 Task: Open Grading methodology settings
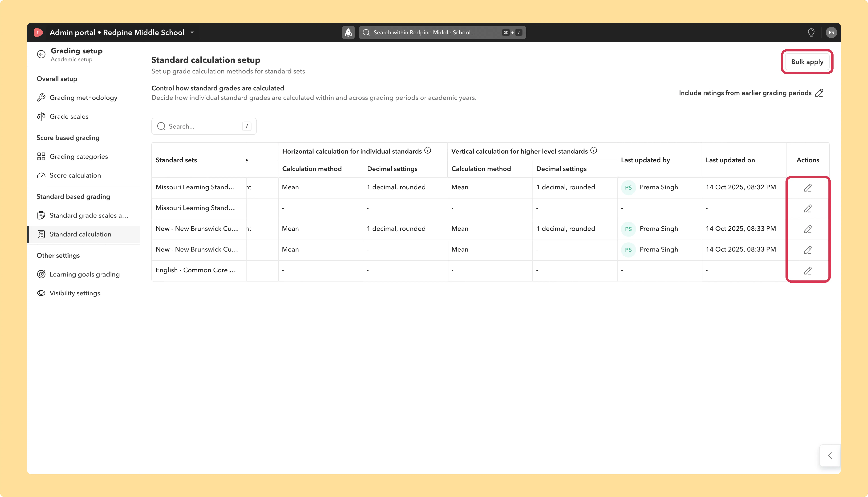pyautogui.click(x=83, y=98)
